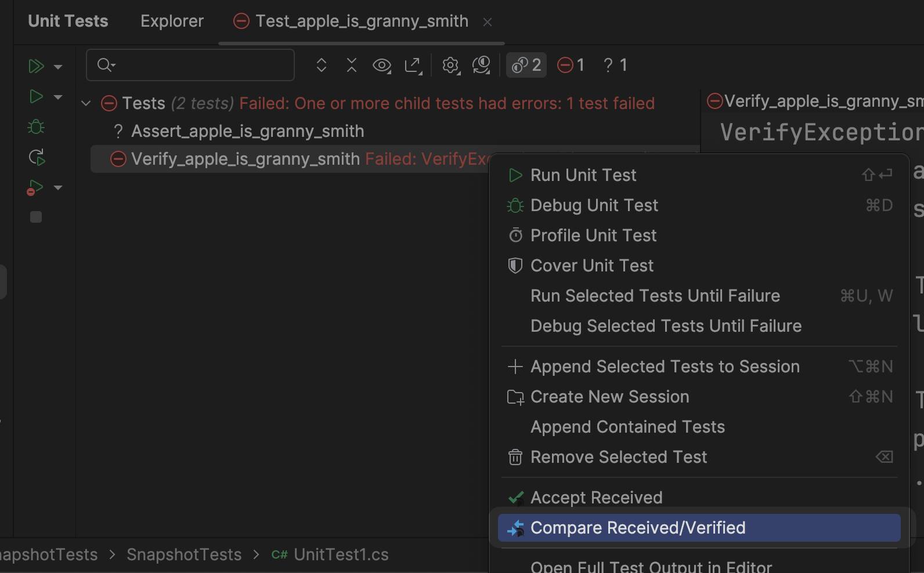
Task: Click the SnapshotTests breadcrumb before UnitTest1.cs
Action: pos(184,554)
